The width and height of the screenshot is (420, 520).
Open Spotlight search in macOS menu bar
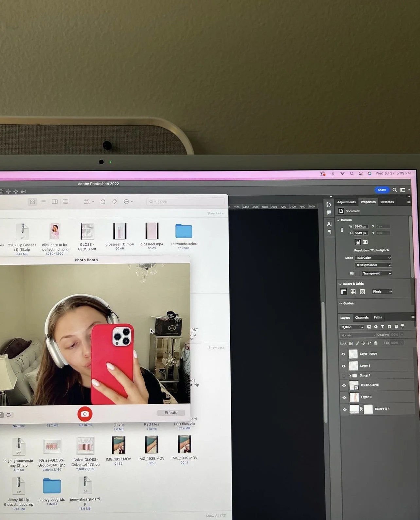(x=352, y=174)
